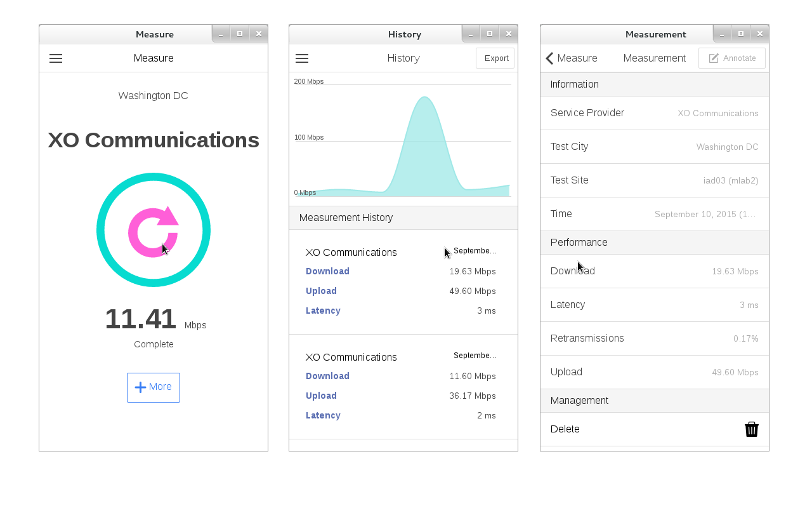Image resolution: width=812 pixels, height=508 pixels.
Task: Open hamburger menu in History window
Action: point(302,58)
